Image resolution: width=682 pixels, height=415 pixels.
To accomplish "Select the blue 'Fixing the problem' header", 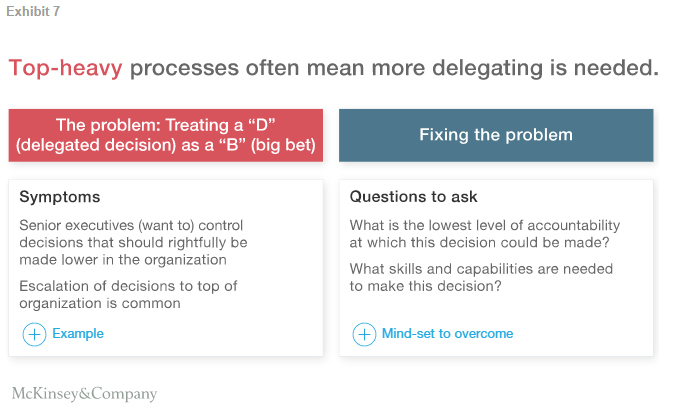I will coord(496,135).
